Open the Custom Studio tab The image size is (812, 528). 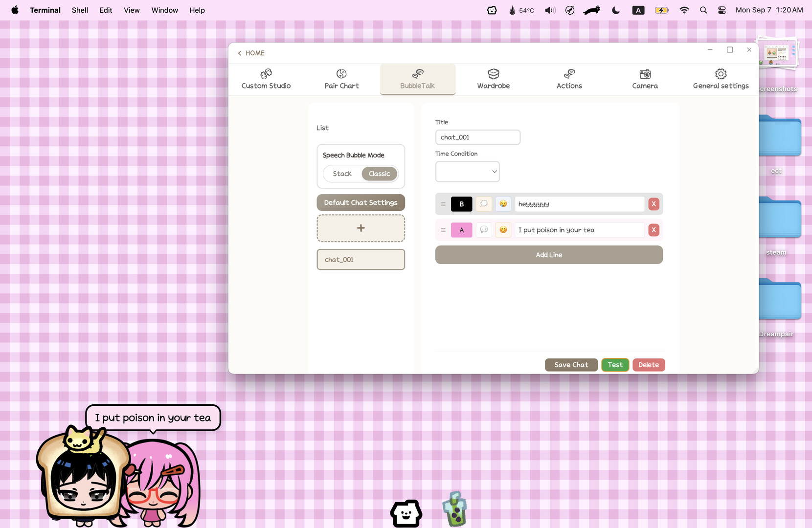pyautogui.click(x=266, y=79)
